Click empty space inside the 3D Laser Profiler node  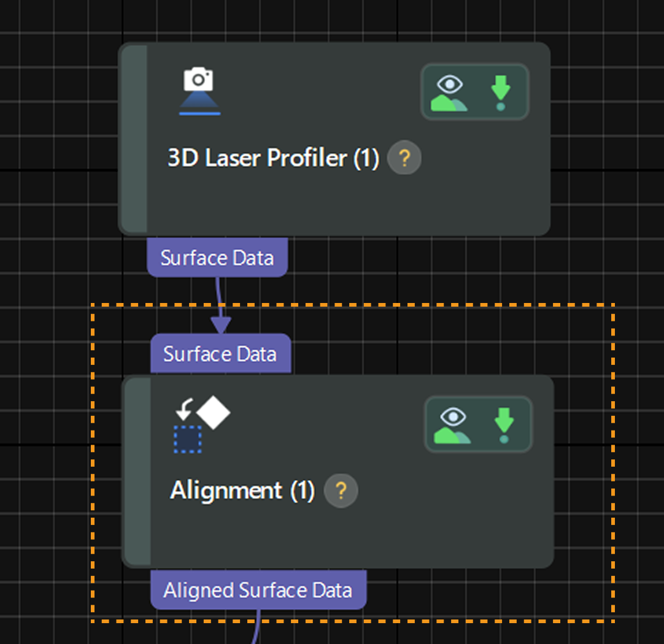coord(344,202)
